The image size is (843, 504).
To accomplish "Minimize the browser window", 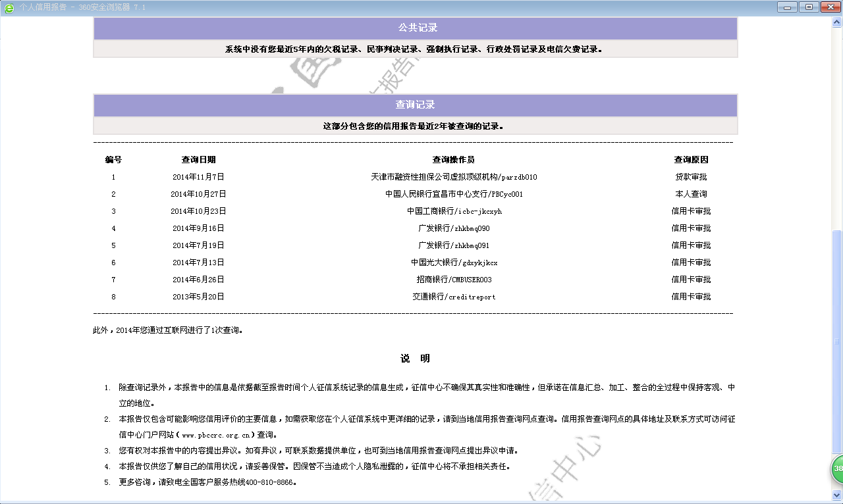I will [x=788, y=7].
